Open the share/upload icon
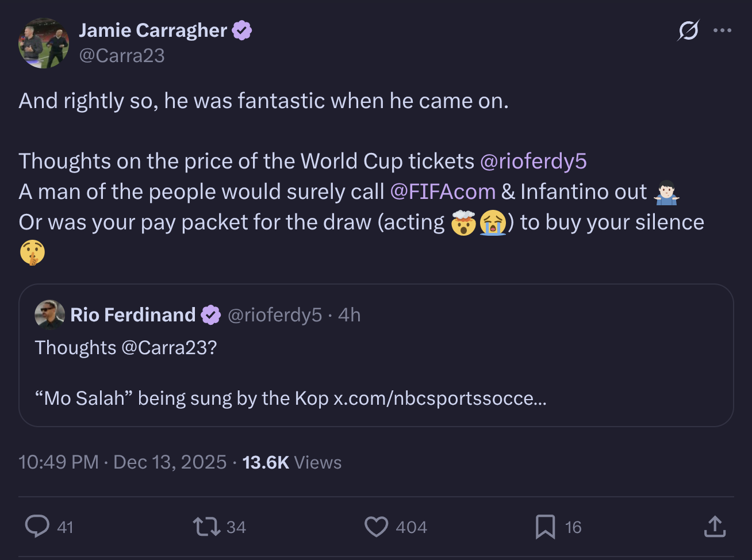 coord(715,526)
